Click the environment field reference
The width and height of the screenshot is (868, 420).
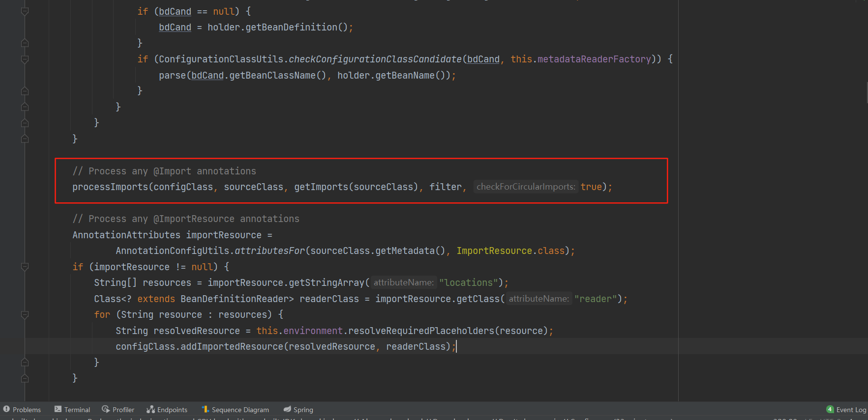(313, 331)
